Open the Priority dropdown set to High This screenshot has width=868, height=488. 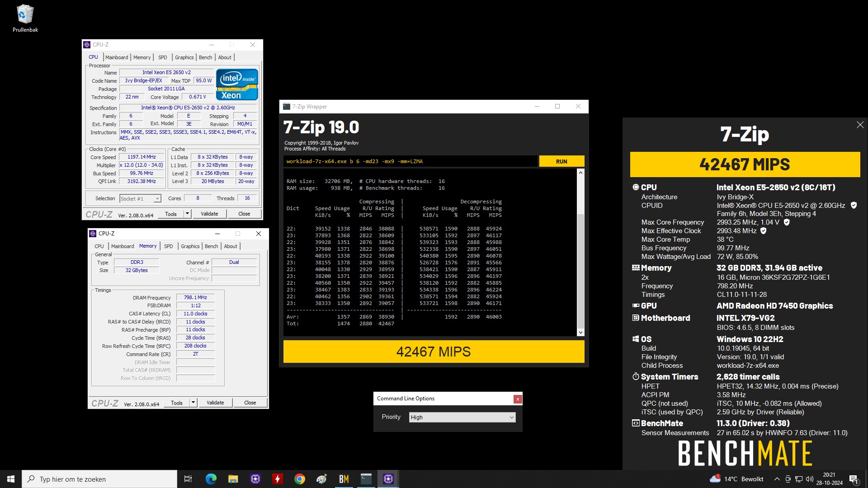tap(462, 418)
